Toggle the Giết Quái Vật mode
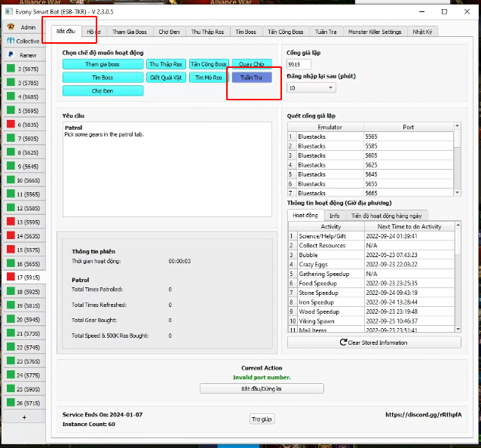The width and height of the screenshot is (481, 448). pyautogui.click(x=165, y=78)
